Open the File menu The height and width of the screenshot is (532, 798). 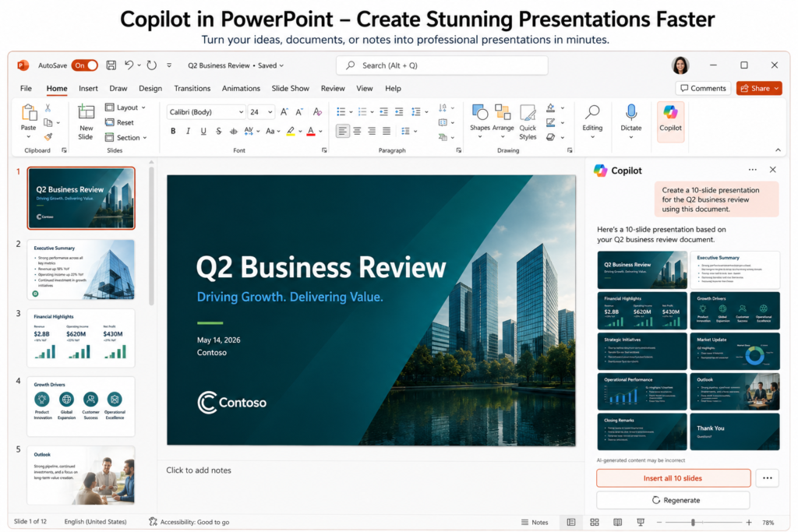coord(26,89)
